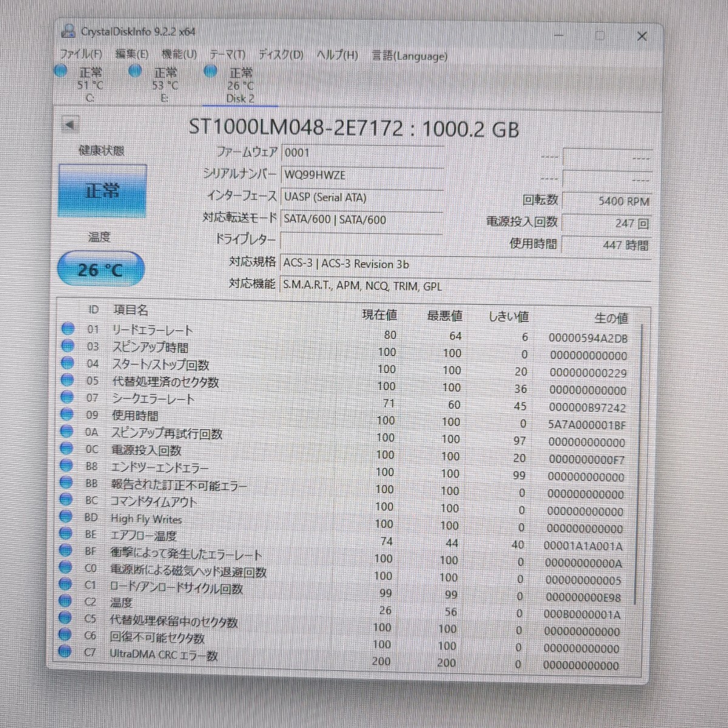The image size is (728, 728).
Task: Click raw value 000000000E98
Action: 583,598
